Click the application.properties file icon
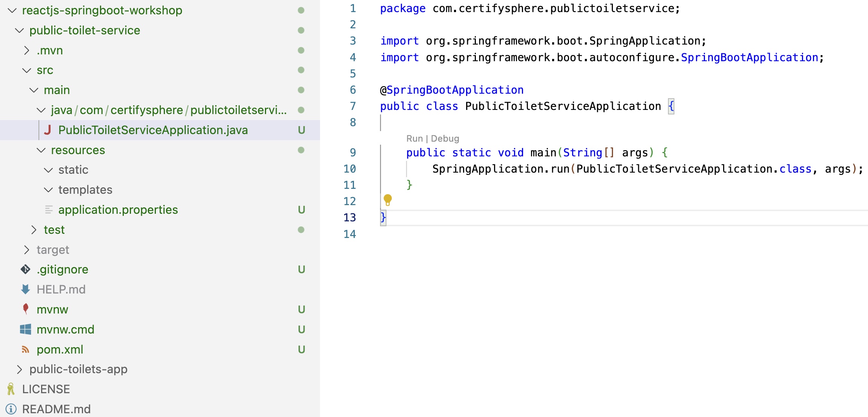This screenshot has height=417, width=868. [48, 209]
